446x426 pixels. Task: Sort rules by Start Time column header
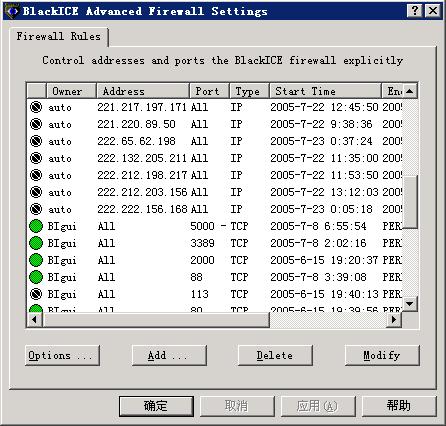[325, 91]
